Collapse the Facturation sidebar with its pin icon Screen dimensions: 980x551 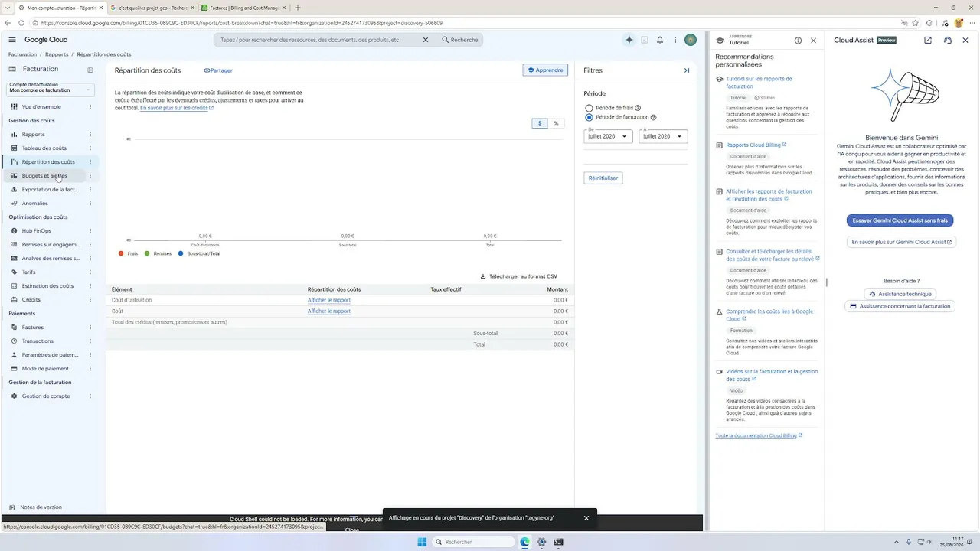90,70
